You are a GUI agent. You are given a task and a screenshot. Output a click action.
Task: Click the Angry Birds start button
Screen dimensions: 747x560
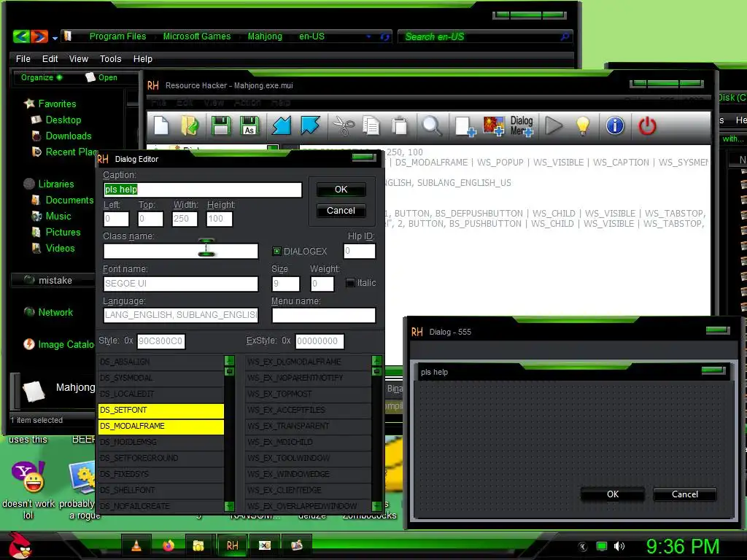[20, 545]
